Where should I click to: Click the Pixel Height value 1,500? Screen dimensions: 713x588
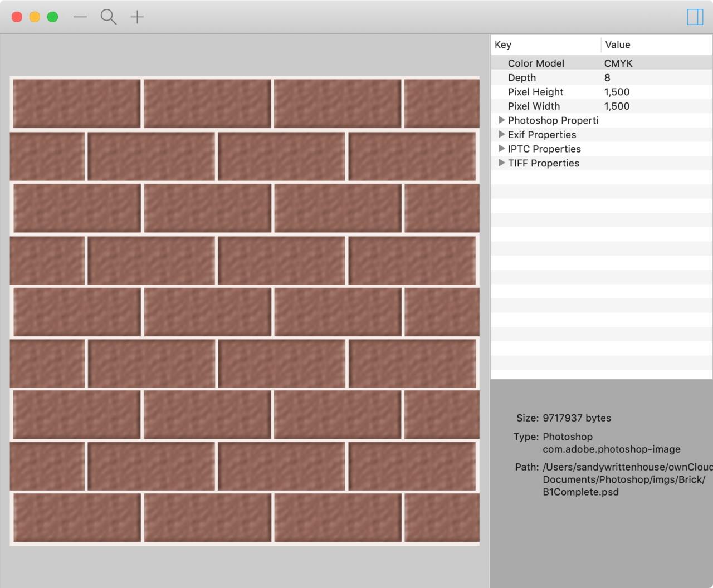[617, 92]
